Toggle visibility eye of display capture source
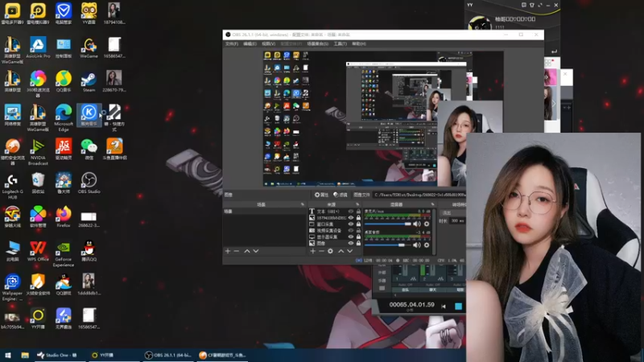 pos(351,237)
